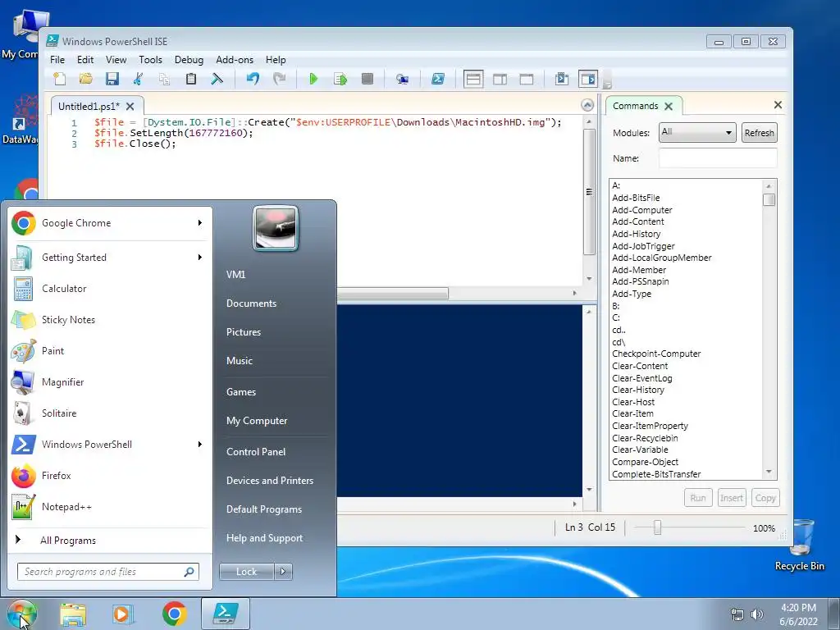Click the commands list scrollbar thumb
This screenshot has width=840, height=630.
point(769,200)
